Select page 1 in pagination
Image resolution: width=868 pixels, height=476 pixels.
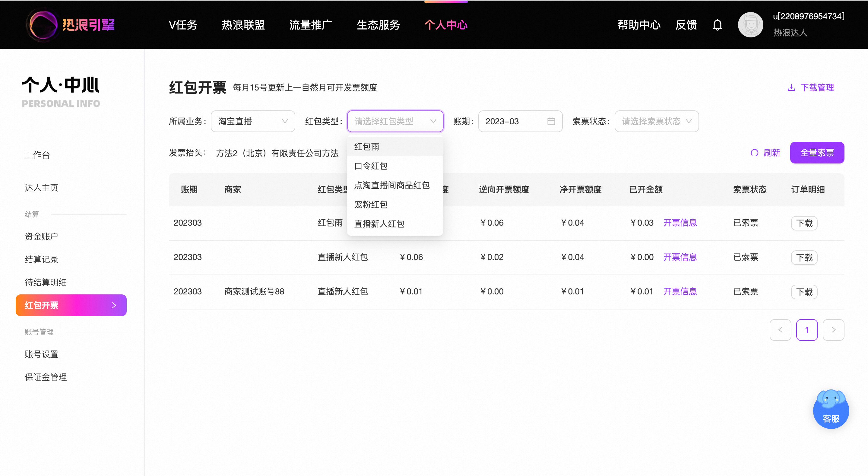[x=807, y=330]
